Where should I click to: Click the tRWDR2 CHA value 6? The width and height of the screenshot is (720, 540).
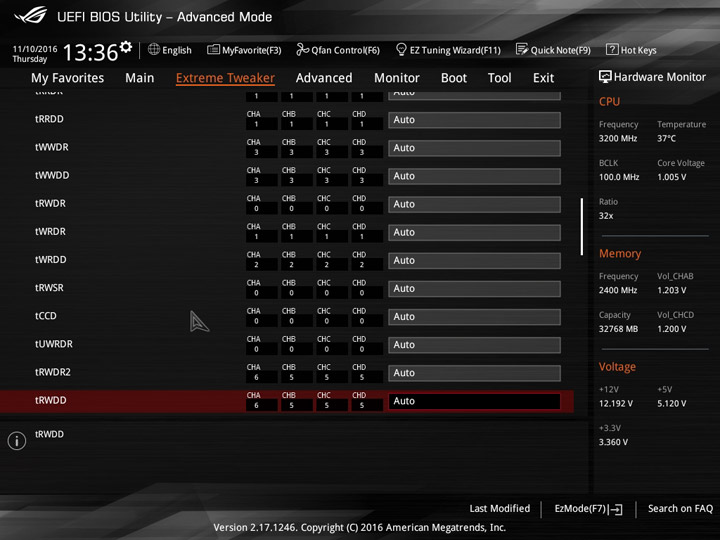(x=256, y=377)
